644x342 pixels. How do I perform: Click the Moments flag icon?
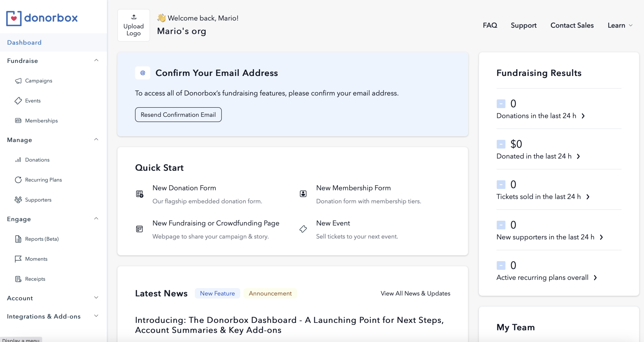18,259
